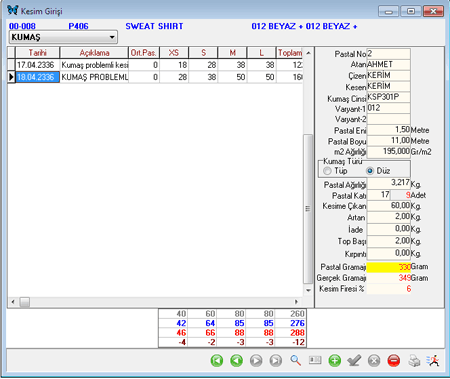Click butterfly app icon in title bar
The image size is (450, 379).
pyautogui.click(x=12, y=10)
